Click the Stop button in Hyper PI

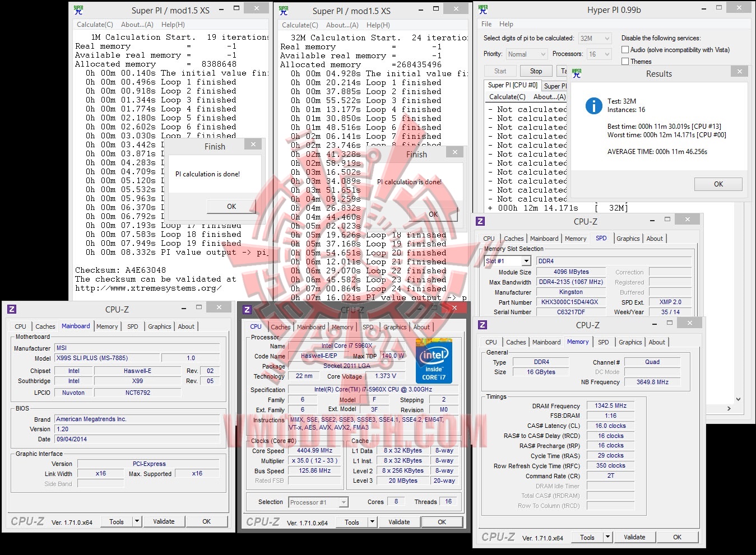(536, 71)
